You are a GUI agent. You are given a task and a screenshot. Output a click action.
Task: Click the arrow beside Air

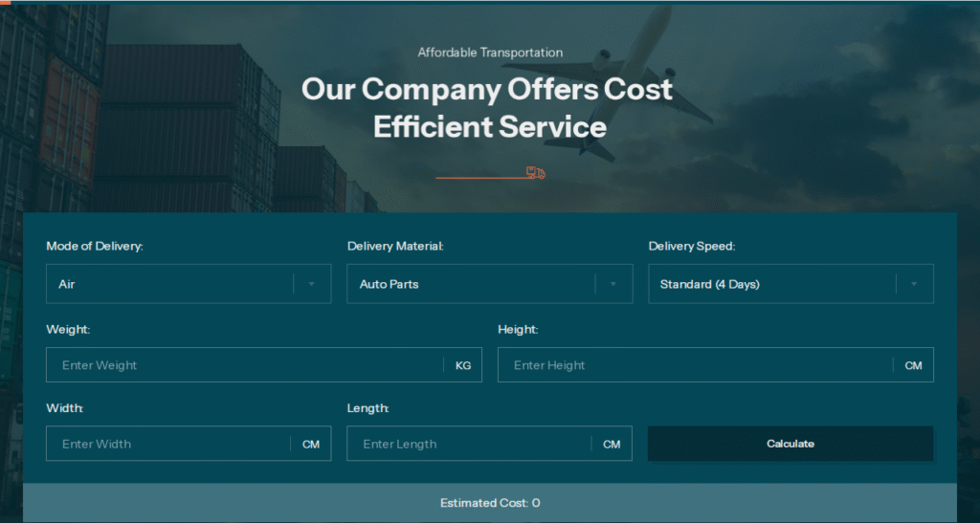click(x=311, y=284)
